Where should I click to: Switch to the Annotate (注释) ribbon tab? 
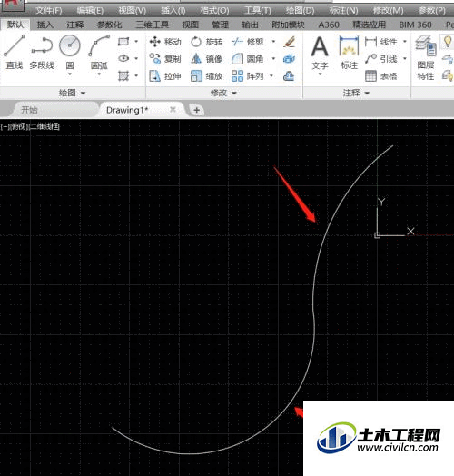74,25
